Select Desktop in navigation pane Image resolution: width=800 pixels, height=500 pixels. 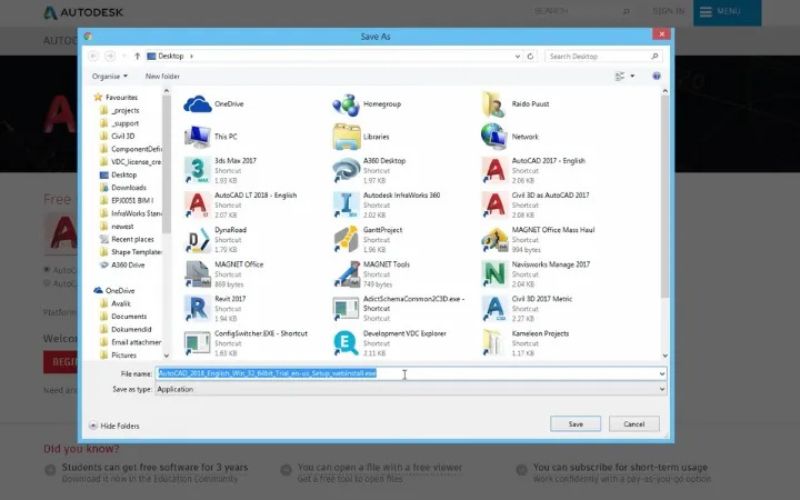[x=118, y=174]
